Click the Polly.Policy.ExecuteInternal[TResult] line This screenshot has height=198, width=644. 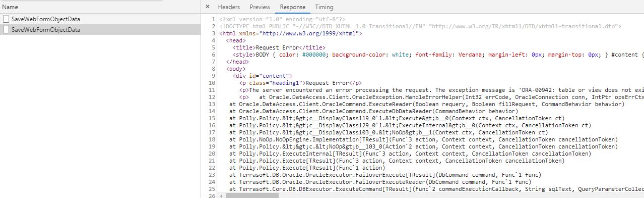tap(410, 153)
